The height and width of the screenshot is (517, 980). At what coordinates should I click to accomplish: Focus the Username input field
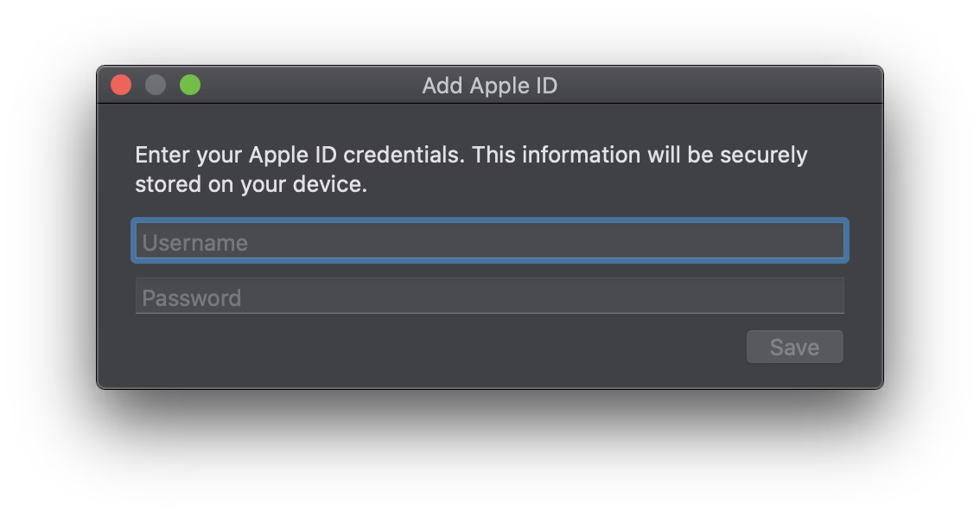pyautogui.click(x=489, y=241)
